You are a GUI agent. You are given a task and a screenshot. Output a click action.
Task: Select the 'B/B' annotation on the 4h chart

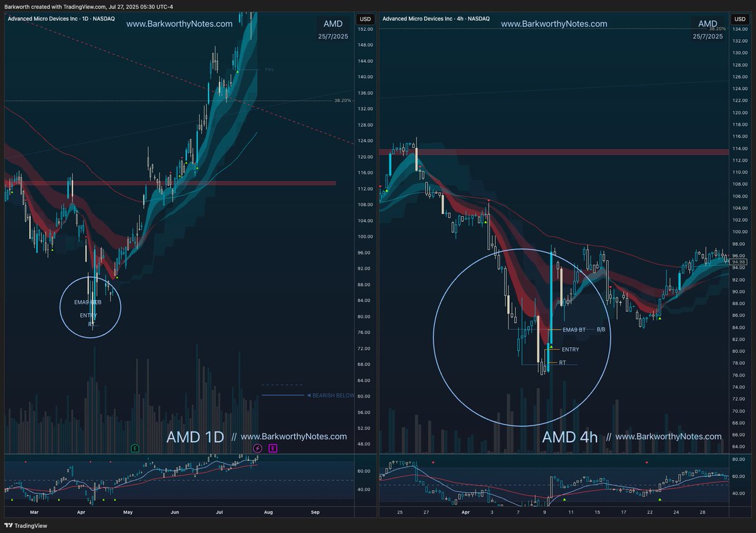601,330
